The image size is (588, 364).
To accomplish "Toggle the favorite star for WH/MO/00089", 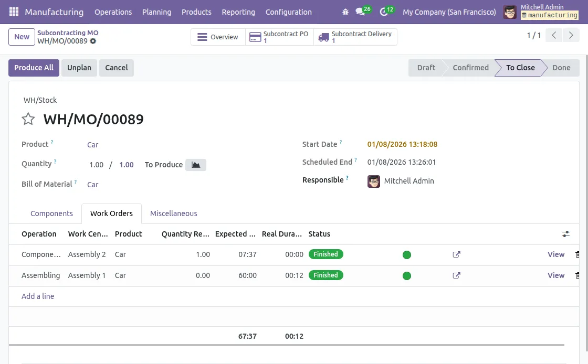I will click(28, 119).
